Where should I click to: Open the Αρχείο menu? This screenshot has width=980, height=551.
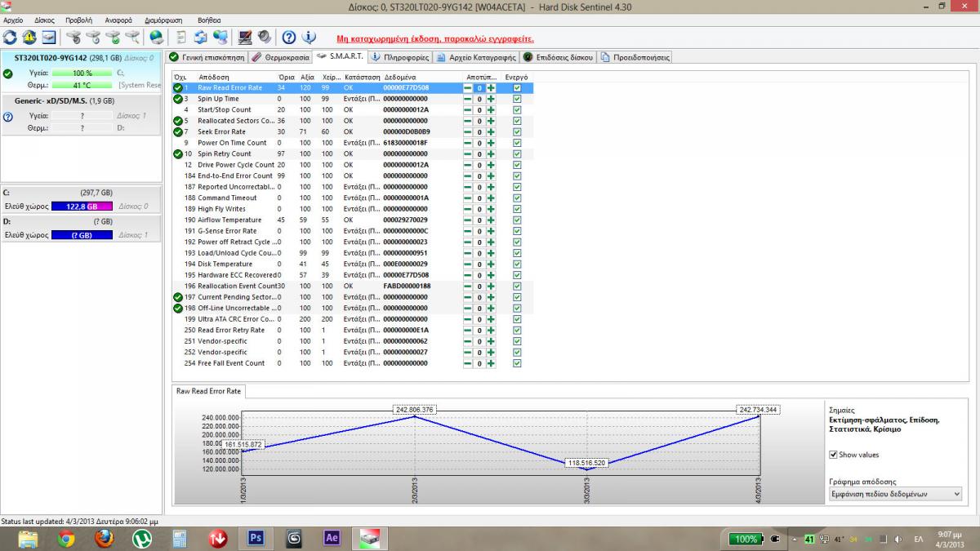pos(13,20)
